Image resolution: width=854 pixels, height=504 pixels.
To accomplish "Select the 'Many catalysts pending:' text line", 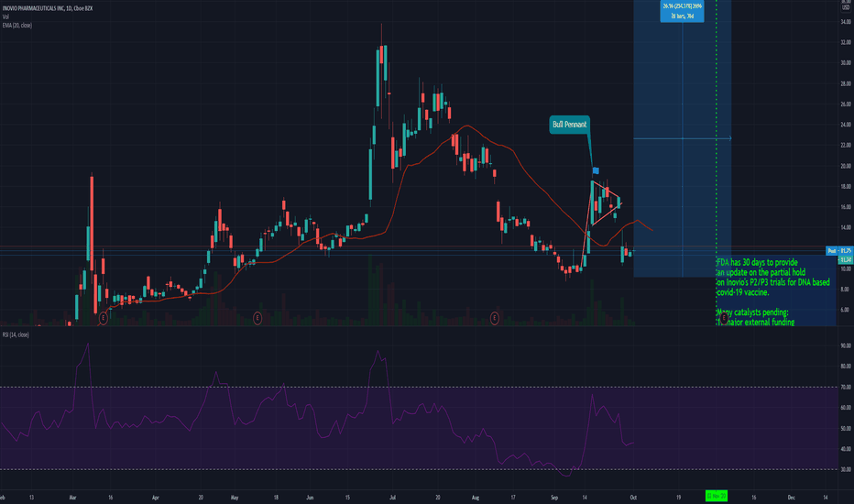I will 752,312.
